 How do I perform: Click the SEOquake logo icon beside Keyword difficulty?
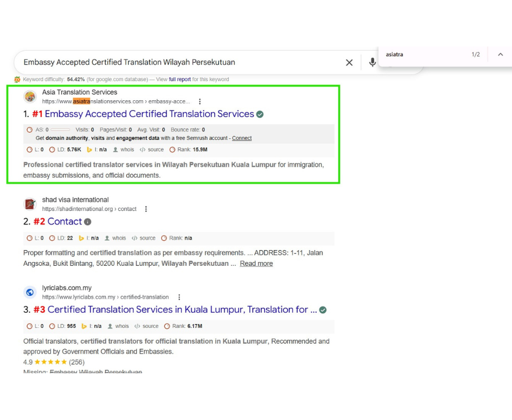click(x=17, y=80)
